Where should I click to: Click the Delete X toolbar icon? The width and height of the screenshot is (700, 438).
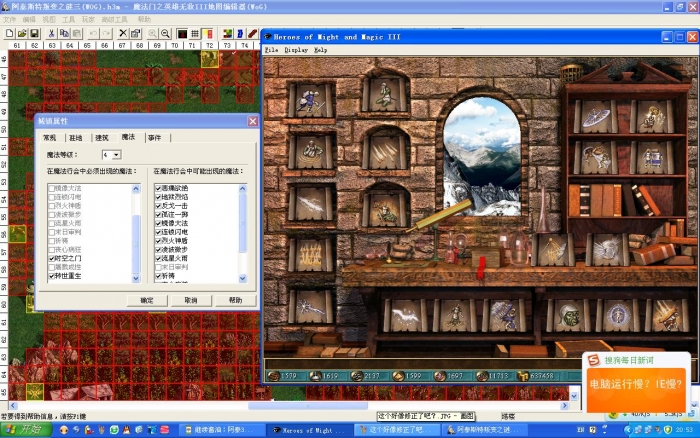pyautogui.click(x=123, y=33)
